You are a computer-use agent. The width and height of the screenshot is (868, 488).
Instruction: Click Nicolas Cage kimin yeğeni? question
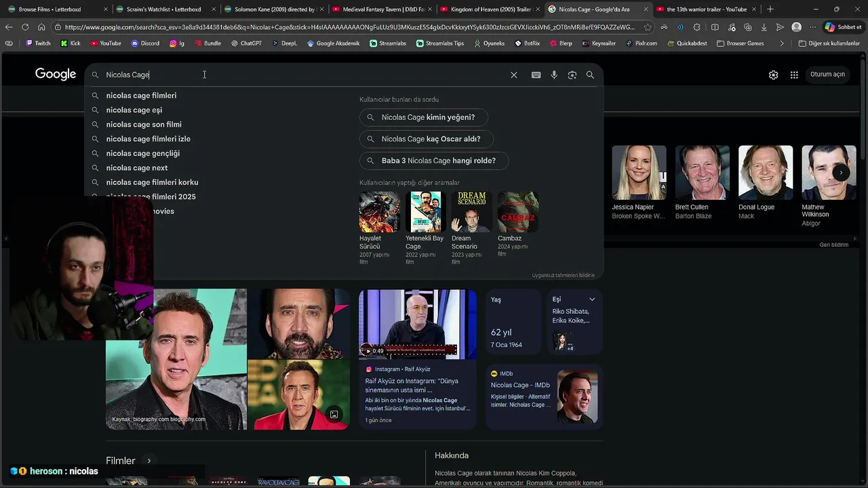pyautogui.click(x=424, y=117)
